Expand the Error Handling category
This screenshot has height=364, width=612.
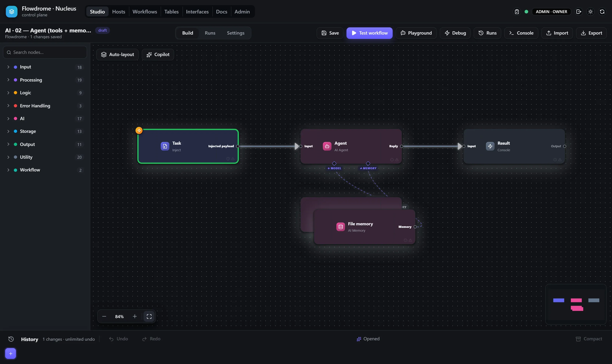point(45,106)
